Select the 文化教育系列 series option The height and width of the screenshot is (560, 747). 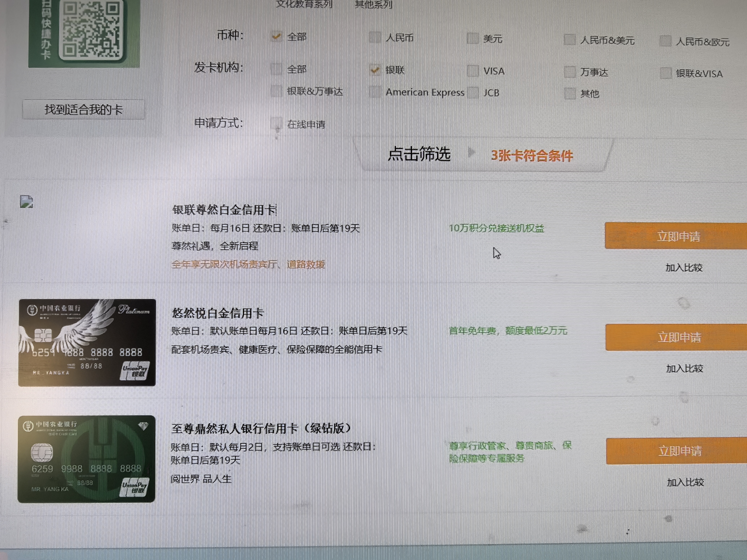point(304,4)
